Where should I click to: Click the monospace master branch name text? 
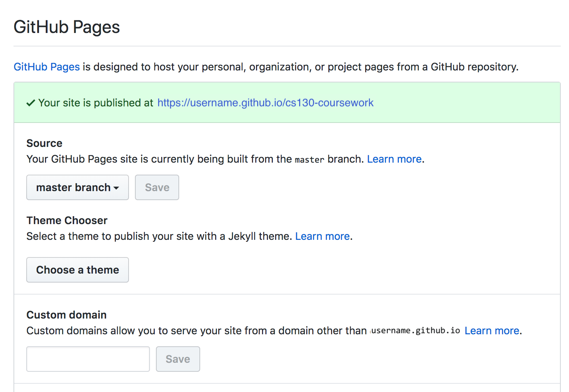coord(309,160)
